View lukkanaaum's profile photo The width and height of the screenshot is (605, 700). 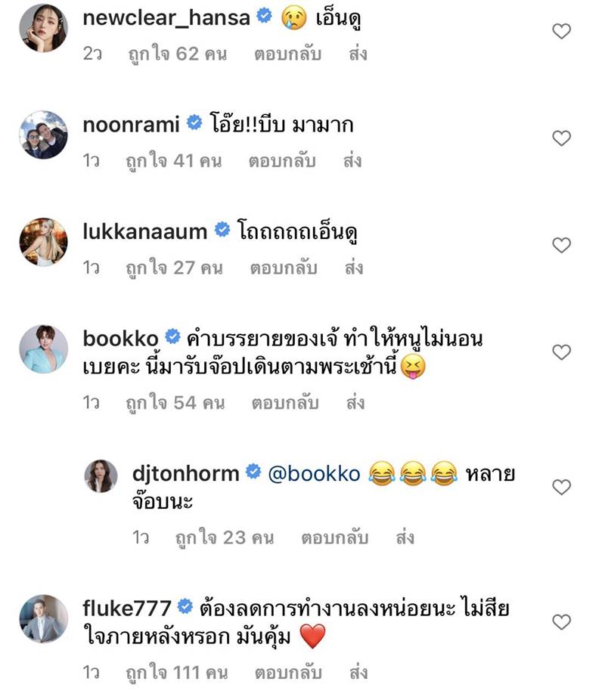(43, 242)
